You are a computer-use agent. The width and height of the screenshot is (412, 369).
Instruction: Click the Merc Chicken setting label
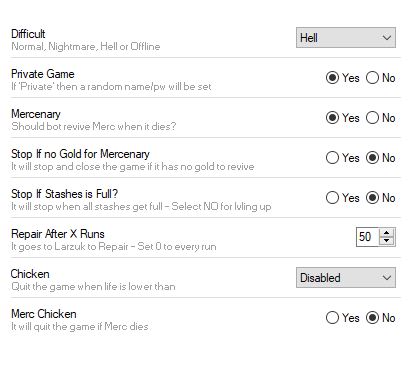coord(44,314)
